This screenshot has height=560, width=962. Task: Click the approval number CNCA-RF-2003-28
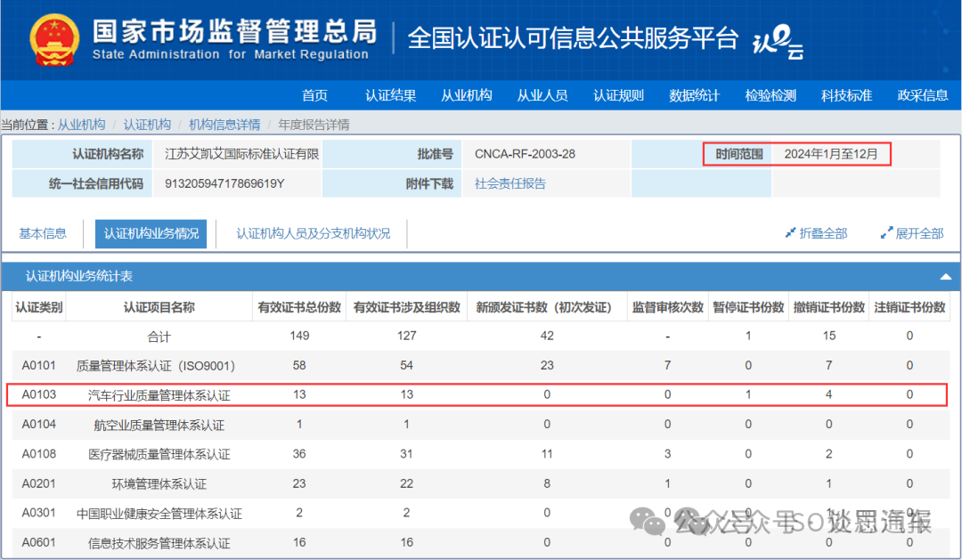tap(525, 154)
